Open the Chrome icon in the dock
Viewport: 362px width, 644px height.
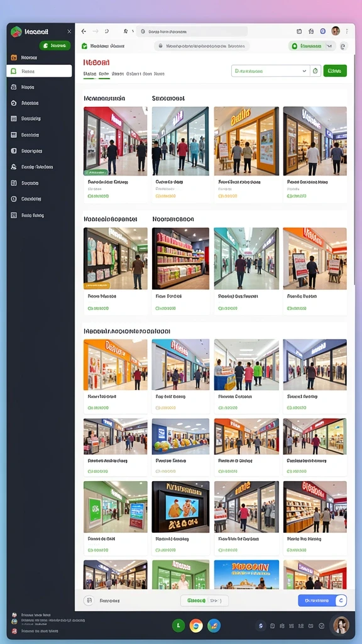tap(196, 626)
